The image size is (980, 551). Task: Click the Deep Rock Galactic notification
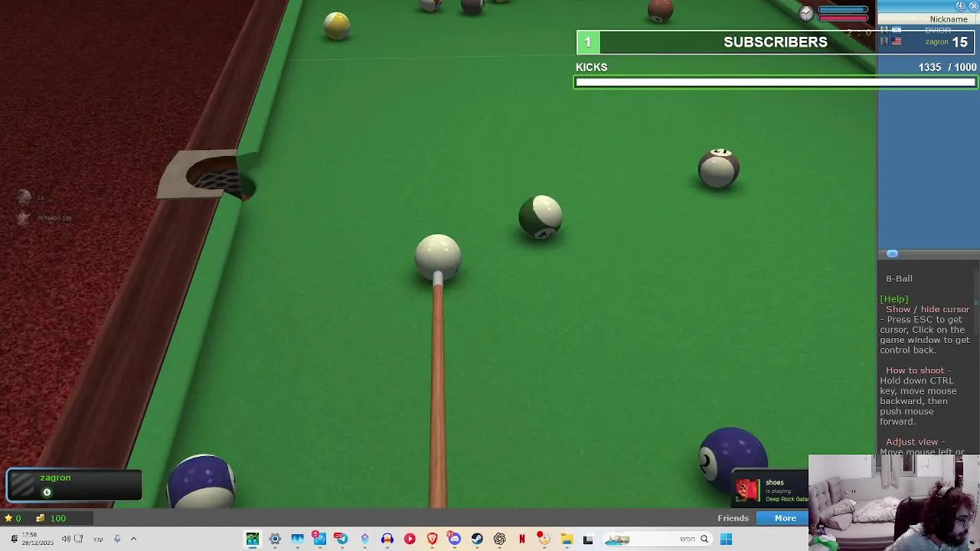771,491
